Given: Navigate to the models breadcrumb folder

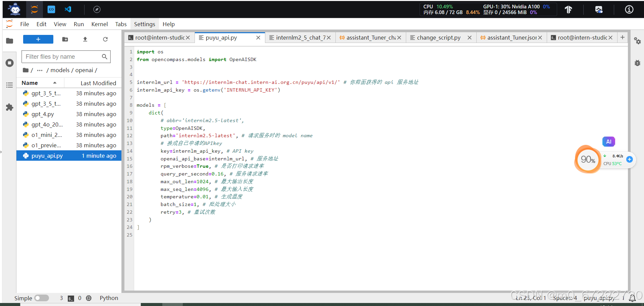Looking at the screenshot, I should [60, 70].
